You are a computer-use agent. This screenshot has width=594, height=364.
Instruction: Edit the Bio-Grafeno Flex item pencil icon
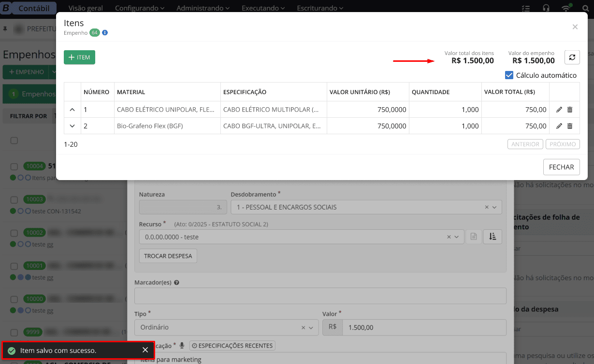point(559,126)
